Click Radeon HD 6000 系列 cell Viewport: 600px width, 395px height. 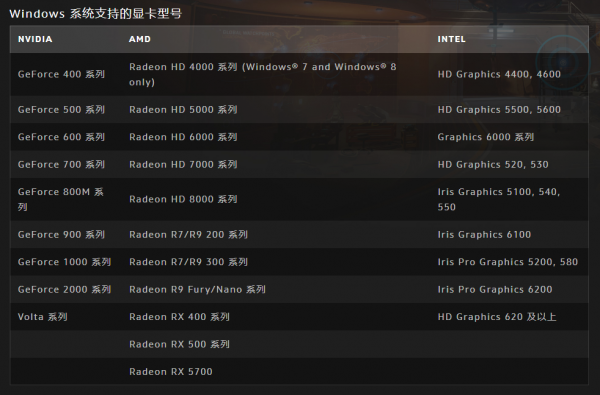(x=183, y=137)
